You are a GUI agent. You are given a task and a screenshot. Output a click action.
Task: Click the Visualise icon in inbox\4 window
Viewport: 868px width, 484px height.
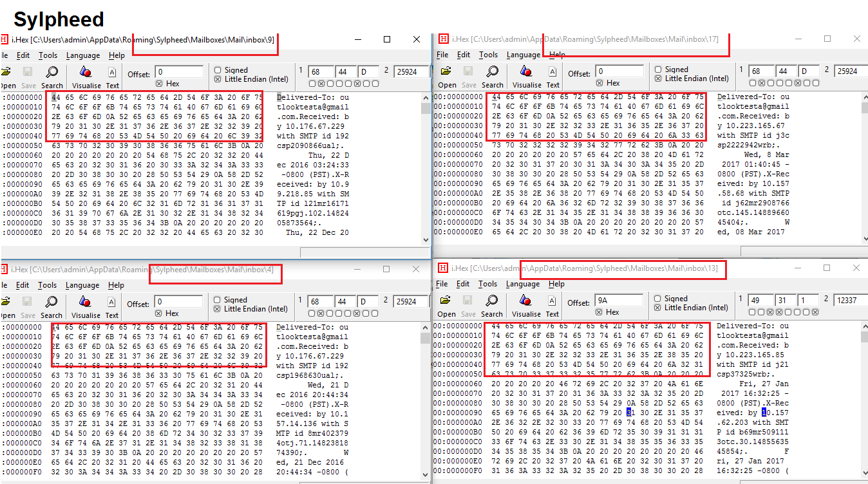click(x=86, y=302)
